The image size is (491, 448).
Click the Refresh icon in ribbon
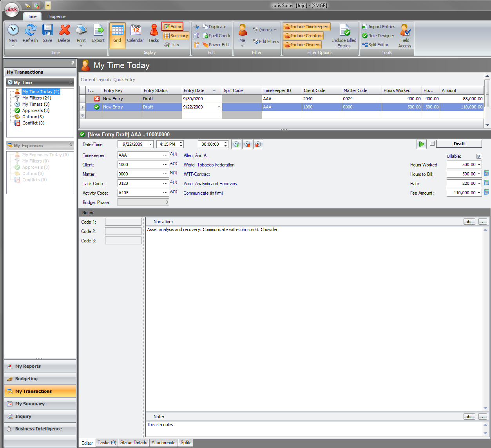pyautogui.click(x=30, y=31)
